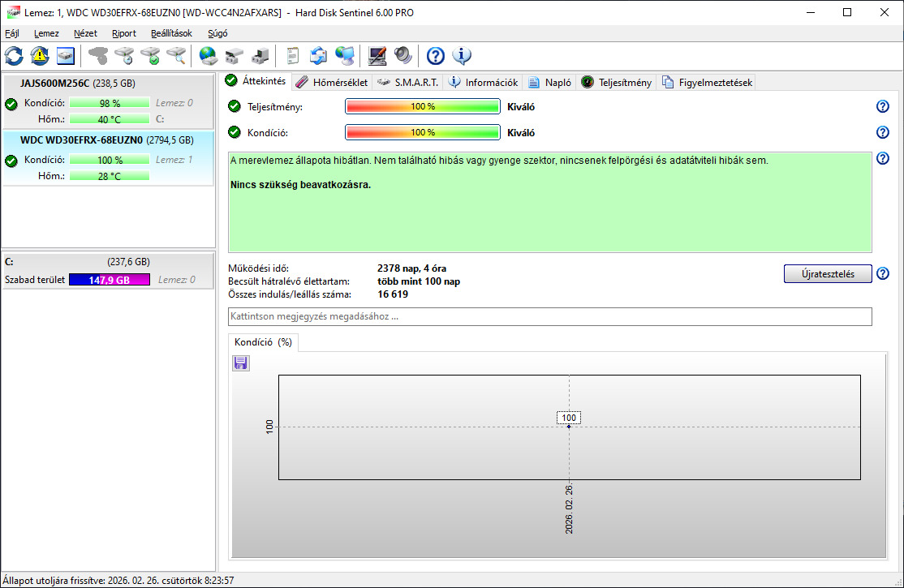The width and height of the screenshot is (904, 588).
Task: Click the yellow warning triangle toolbar icon
Action: (40, 56)
